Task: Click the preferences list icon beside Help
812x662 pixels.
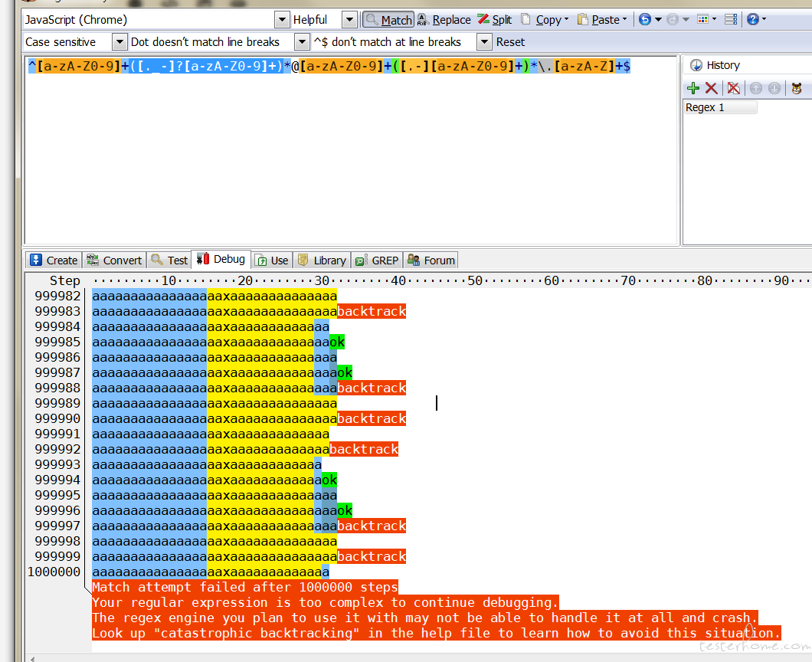Action: [731, 20]
